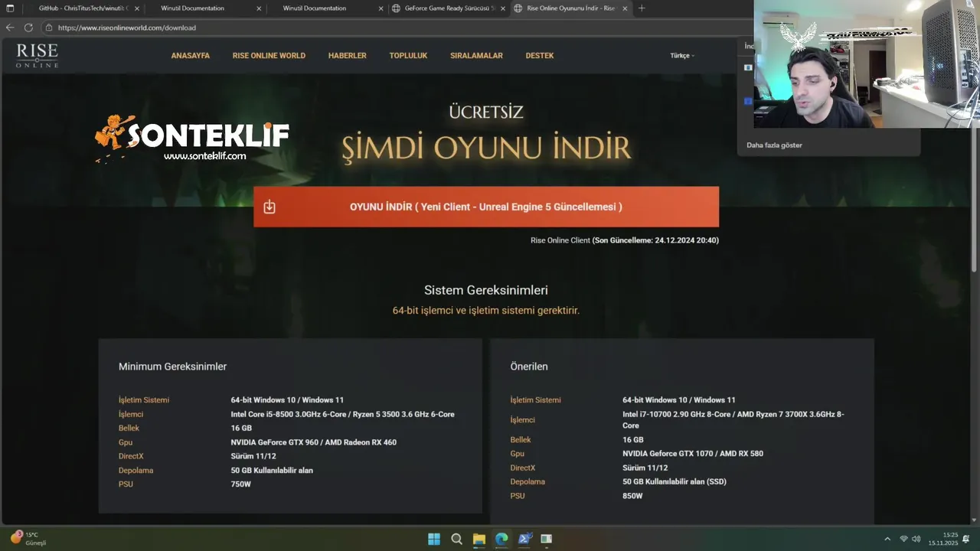Viewport: 980px width, 551px height.
Task: Click the 850W PSU value
Action: pyautogui.click(x=632, y=496)
